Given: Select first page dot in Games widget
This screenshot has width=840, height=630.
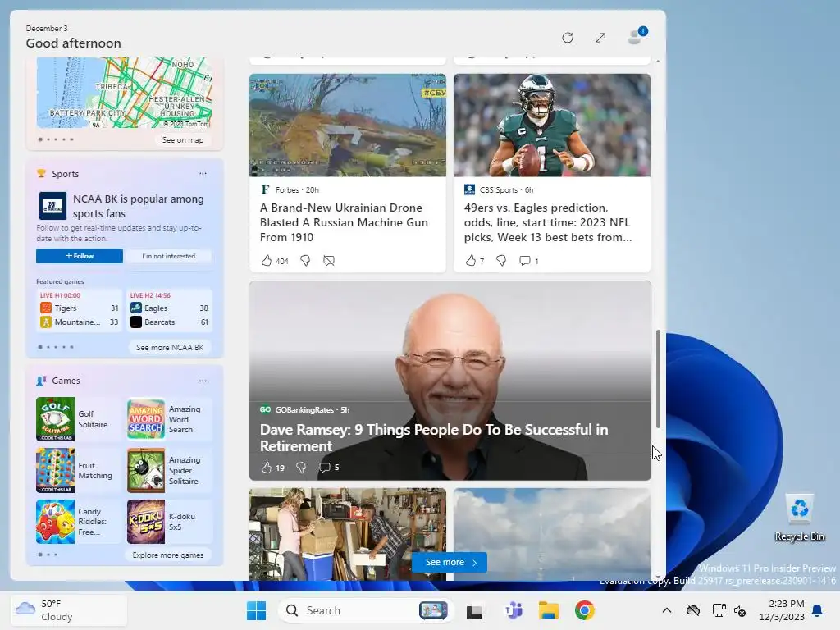Looking at the screenshot, I should click(x=40, y=555).
